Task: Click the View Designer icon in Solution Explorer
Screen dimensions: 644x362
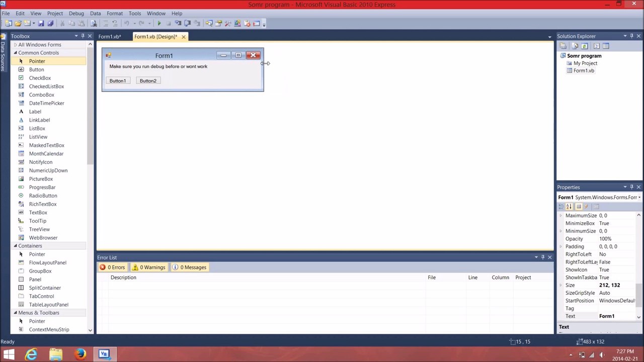Action: (606, 46)
